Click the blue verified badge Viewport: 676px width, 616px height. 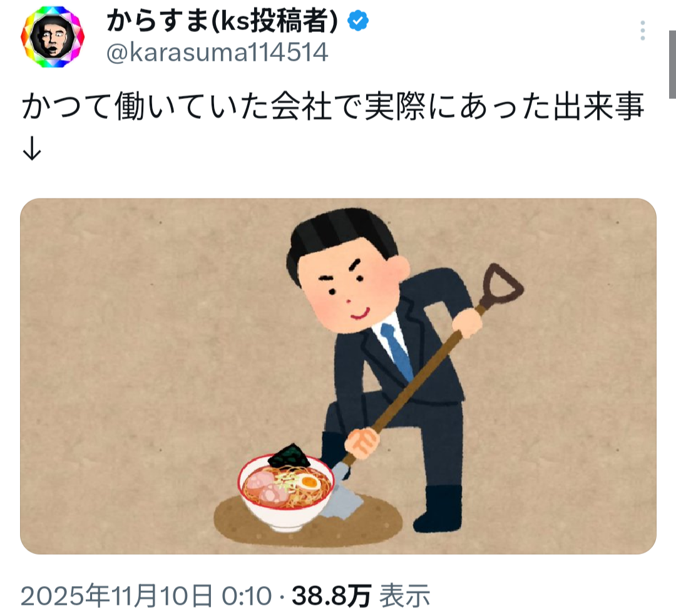pyautogui.click(x=358, y=21)
